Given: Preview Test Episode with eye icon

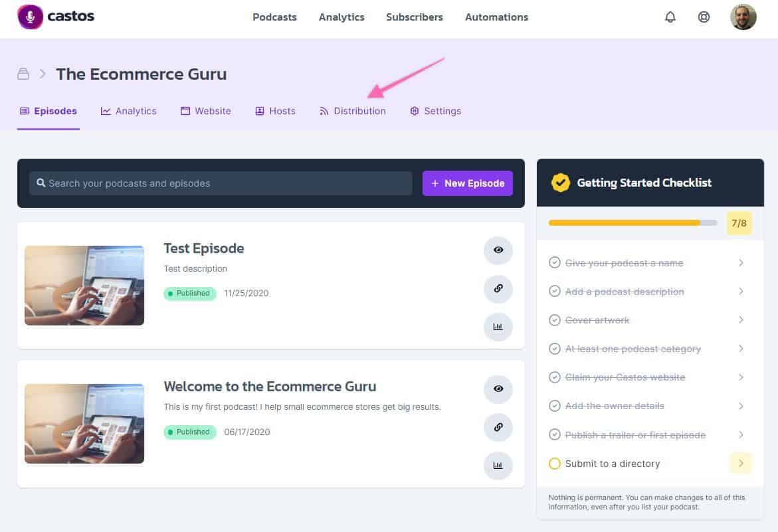Looking at the screenshot, I should pos(498,250).
